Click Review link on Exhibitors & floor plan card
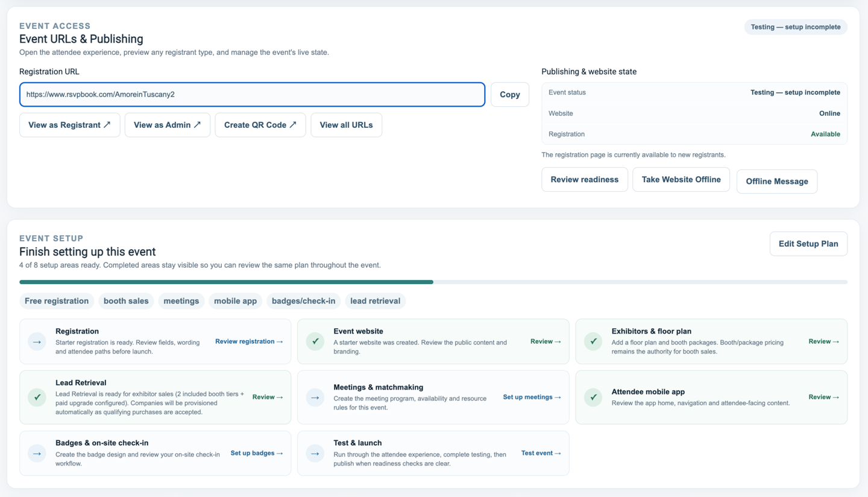The height and width of the screenshot is (497, 868). [x=823, y=341]
